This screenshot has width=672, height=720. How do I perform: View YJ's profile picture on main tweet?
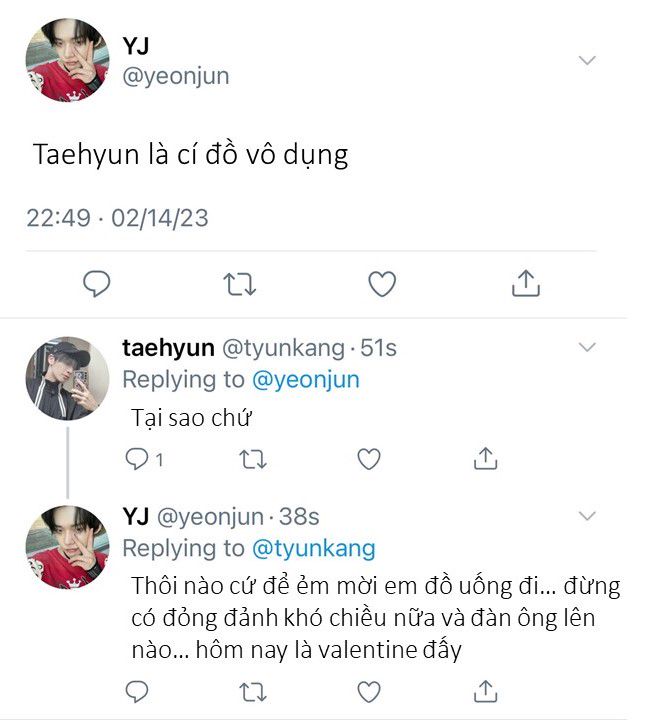[67, 62]
